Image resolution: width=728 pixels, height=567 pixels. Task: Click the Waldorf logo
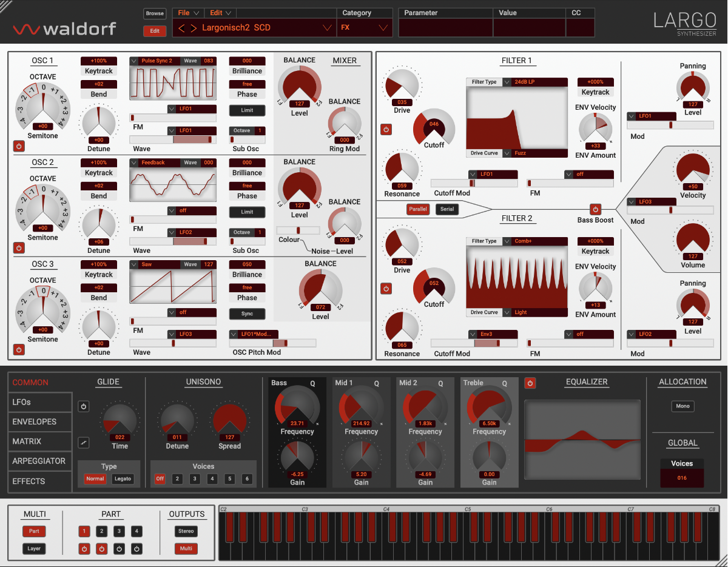(64, 27)
